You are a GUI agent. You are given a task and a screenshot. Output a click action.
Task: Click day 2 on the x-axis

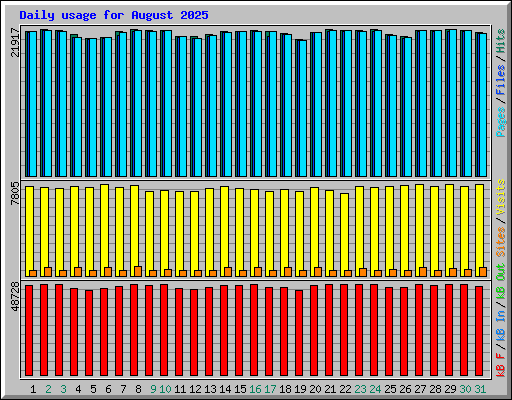point(48,389)
